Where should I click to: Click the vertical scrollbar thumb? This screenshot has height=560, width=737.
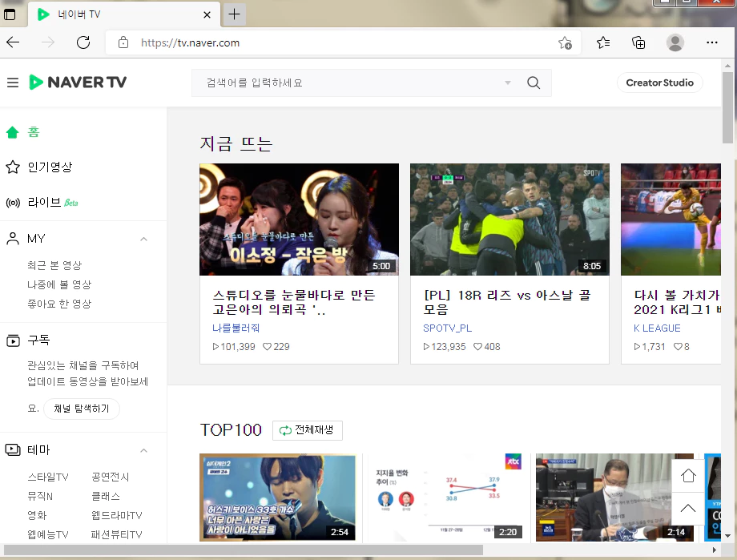727,107
